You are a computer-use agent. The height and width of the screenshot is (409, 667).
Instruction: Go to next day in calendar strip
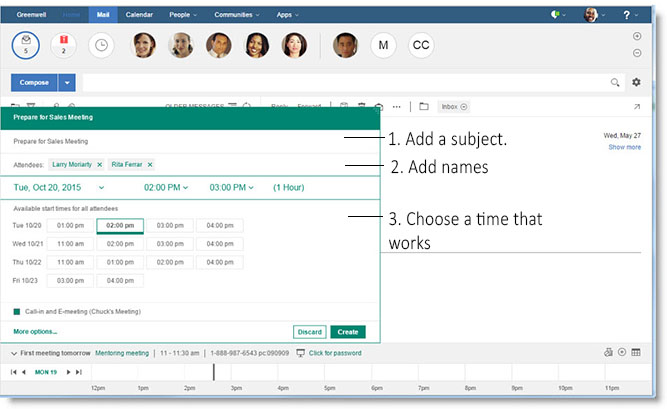(68, 372)
